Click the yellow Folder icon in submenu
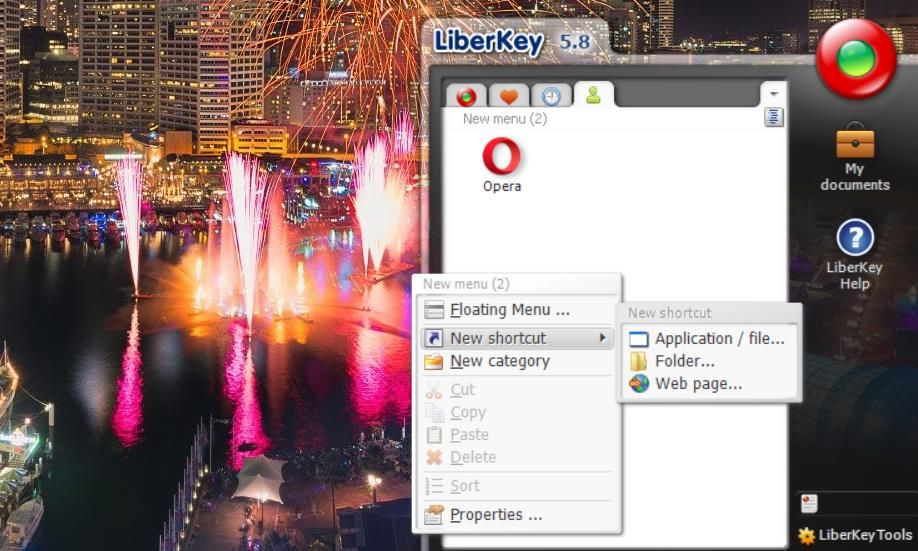The image size is (918, 551). pos(638,361)
